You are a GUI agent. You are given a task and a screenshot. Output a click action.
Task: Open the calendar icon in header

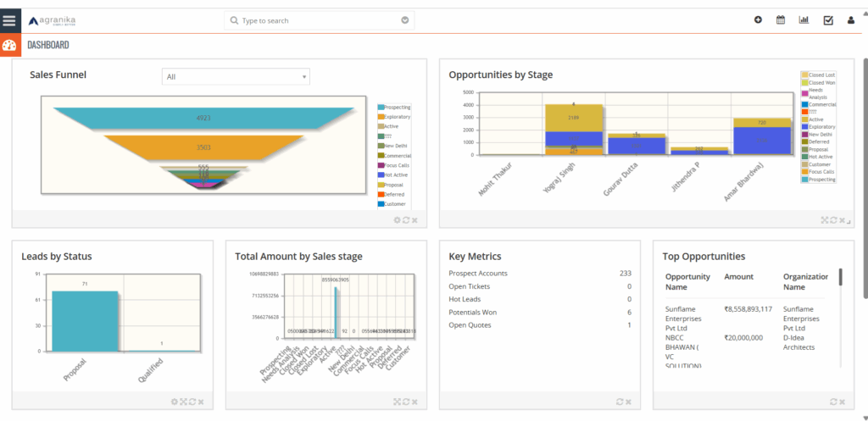[781, 19]
